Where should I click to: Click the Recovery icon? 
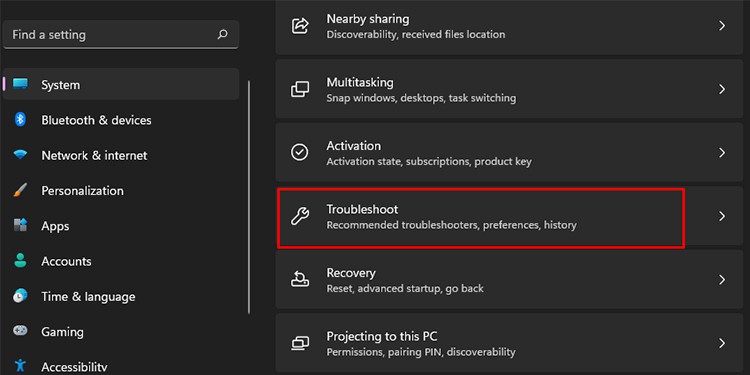300,280
